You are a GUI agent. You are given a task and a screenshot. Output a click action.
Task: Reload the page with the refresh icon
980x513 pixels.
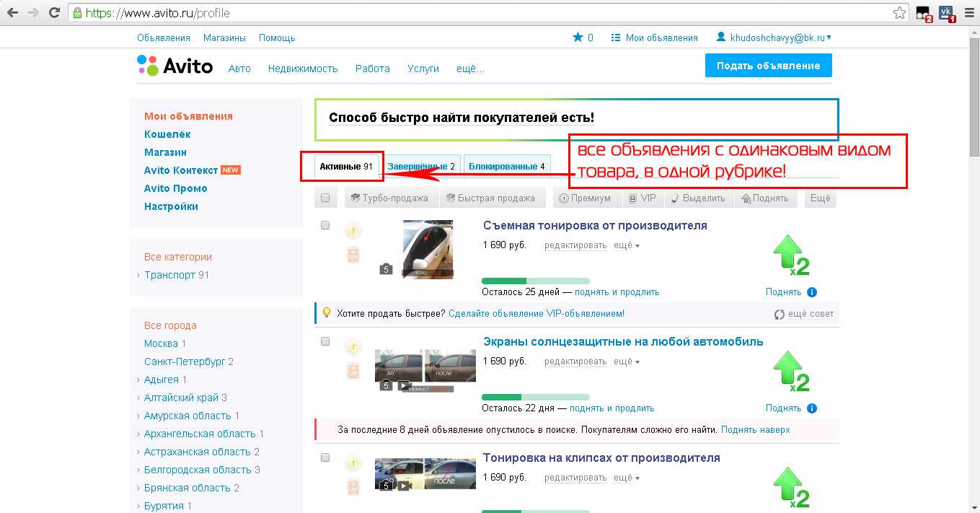pos(54,13)
